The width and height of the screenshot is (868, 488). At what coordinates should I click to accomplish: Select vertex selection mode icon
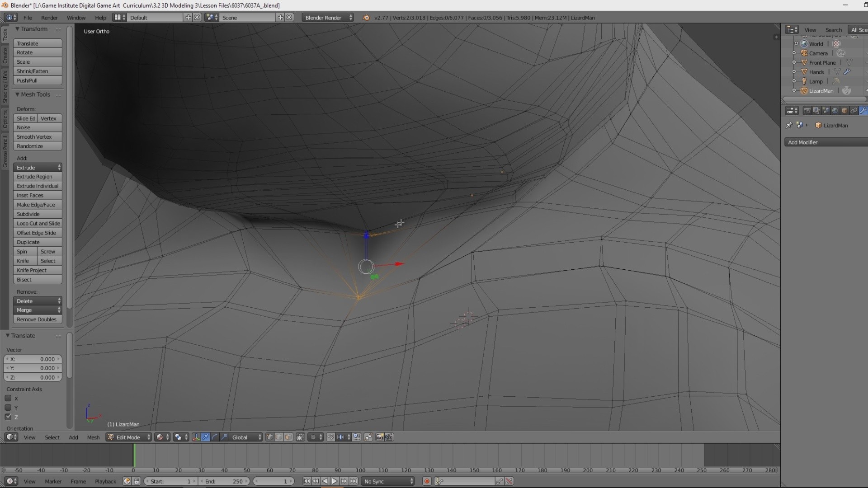pyautogui.click(x=270, y=437)
